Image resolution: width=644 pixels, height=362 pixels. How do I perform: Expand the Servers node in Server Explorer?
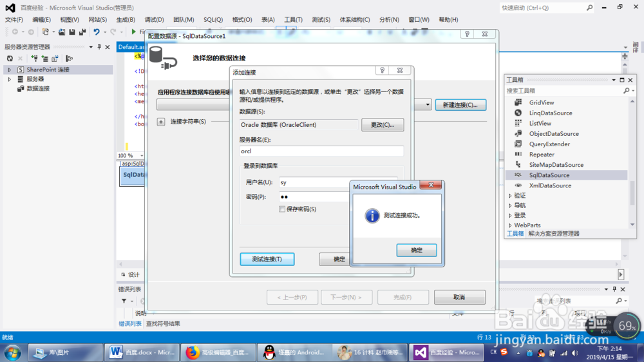pyautogui.click(x=10, y=79)
